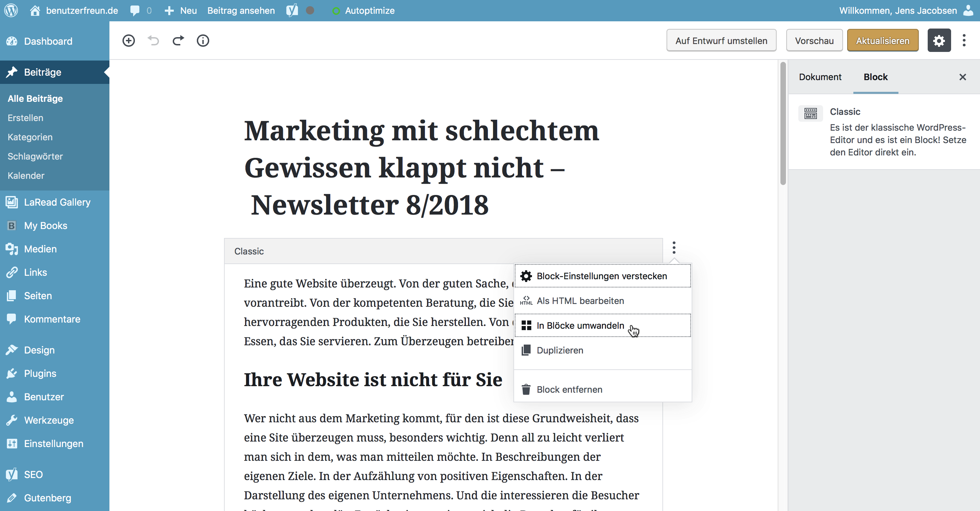Switch to the Block tab

click(875, 77)
